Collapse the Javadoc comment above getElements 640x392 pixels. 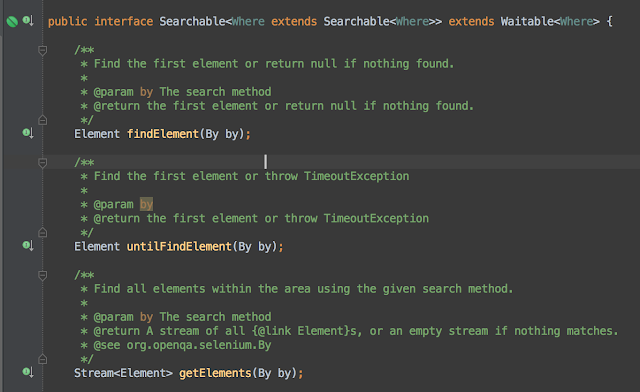[x=42, y=276]
